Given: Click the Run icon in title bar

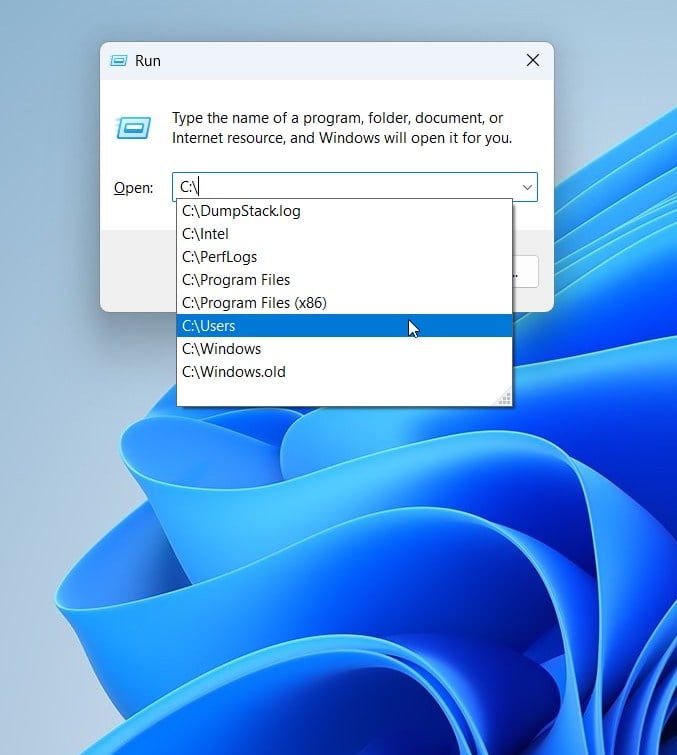Looking at the screenshot, I should click(118, 61).
